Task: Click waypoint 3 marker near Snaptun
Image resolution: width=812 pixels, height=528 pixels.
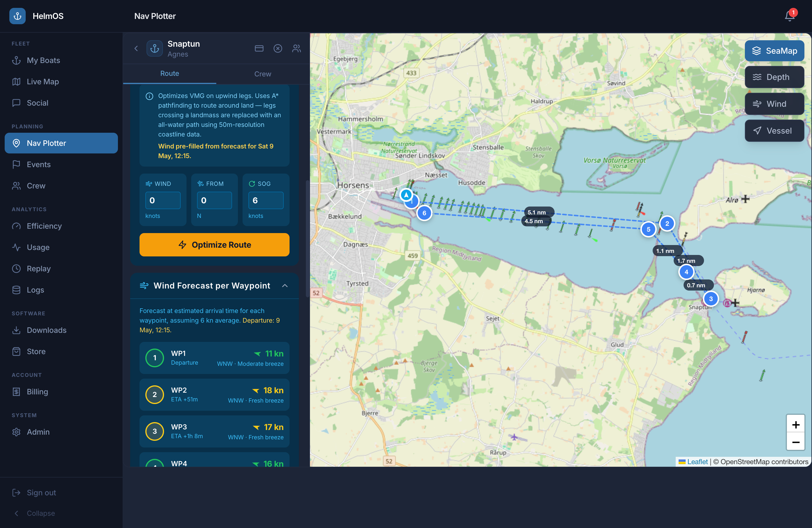Action: click(x=711, y=299)
